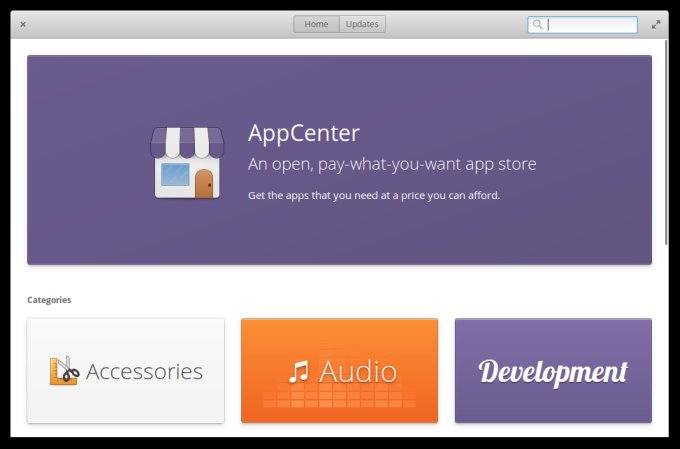Switch to the Home tab
The height and width of the screenshot is (449, 680).
pyautogui.click(x=316, y=24)
